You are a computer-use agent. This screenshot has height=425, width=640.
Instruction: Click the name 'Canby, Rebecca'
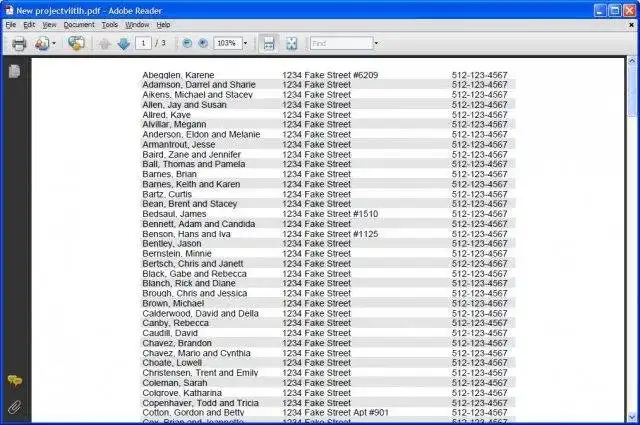[176, 323]
